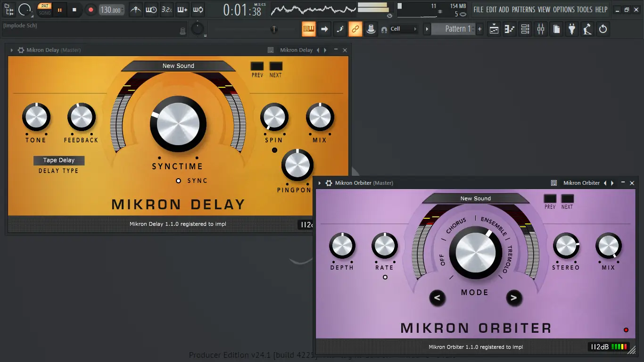
Task: Expand the Mikron Orbiter window menu arrow
Action: tap(320, 183)
